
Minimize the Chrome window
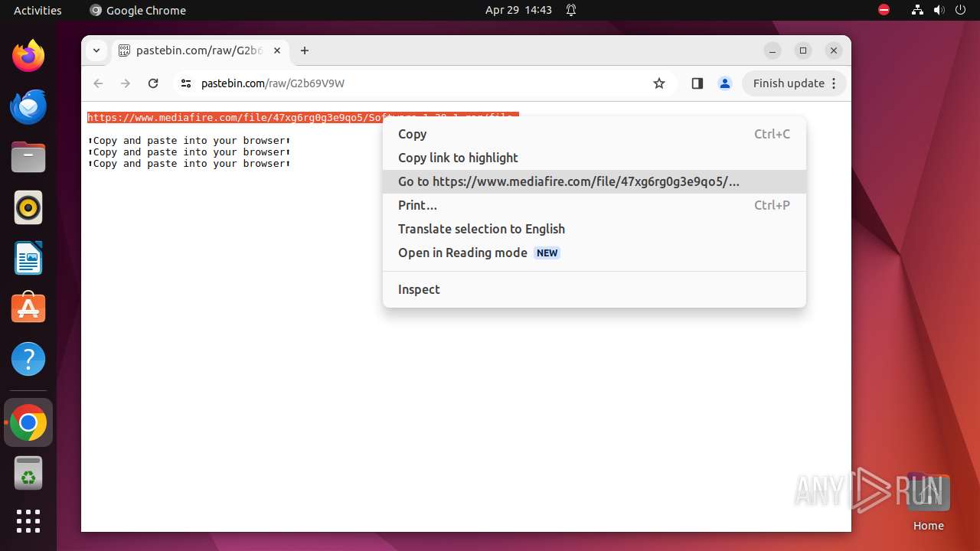coord(773,51)
